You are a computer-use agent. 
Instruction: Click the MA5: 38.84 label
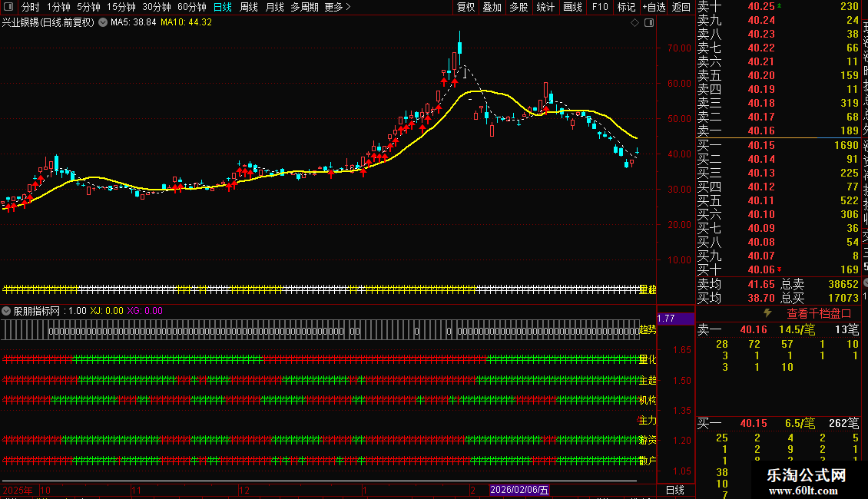tap(134, 23)
